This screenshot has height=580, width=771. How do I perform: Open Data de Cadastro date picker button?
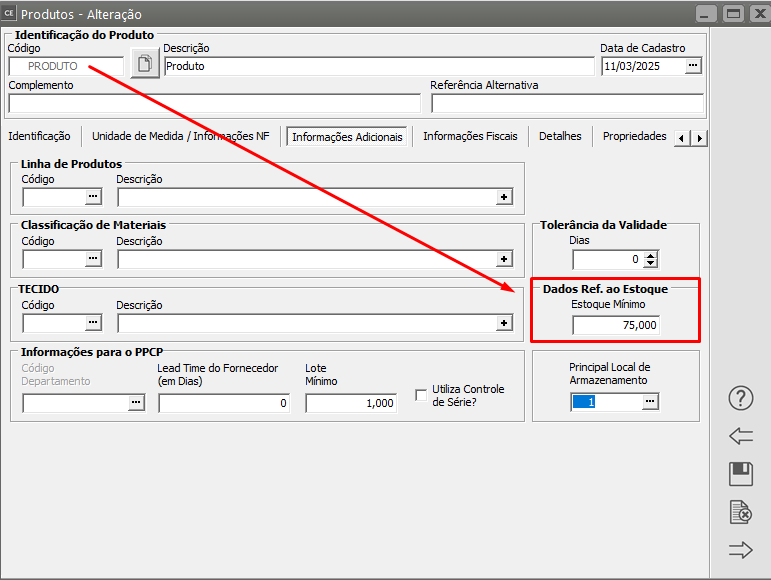pos(694,66)
